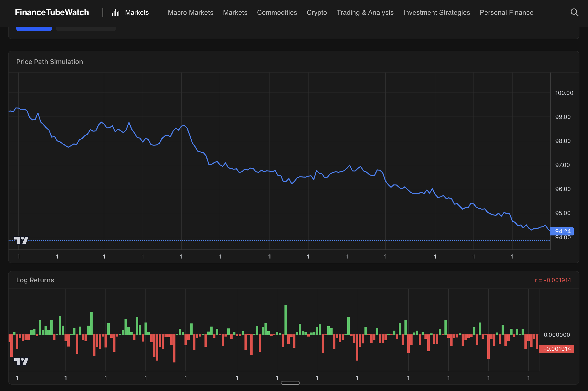Click the FinanceTubeWatch logo
This screenshot has height=391, width=588.
click(52, 12)
